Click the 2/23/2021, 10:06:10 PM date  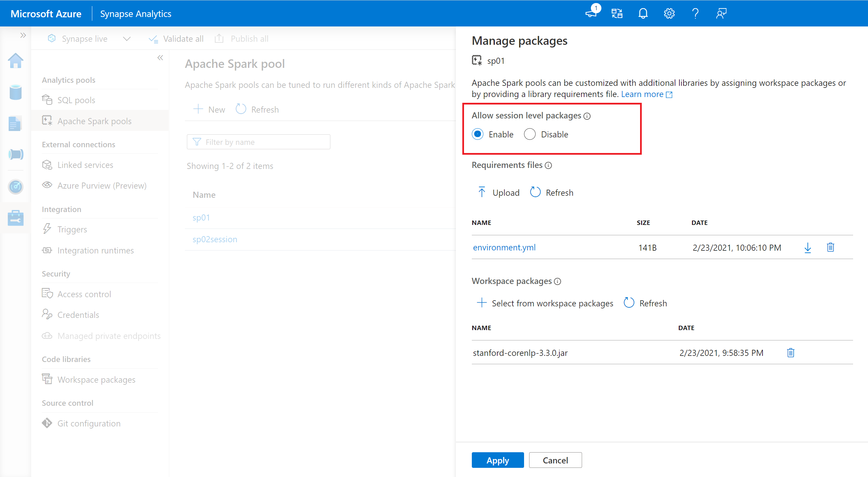pos(737,248)
